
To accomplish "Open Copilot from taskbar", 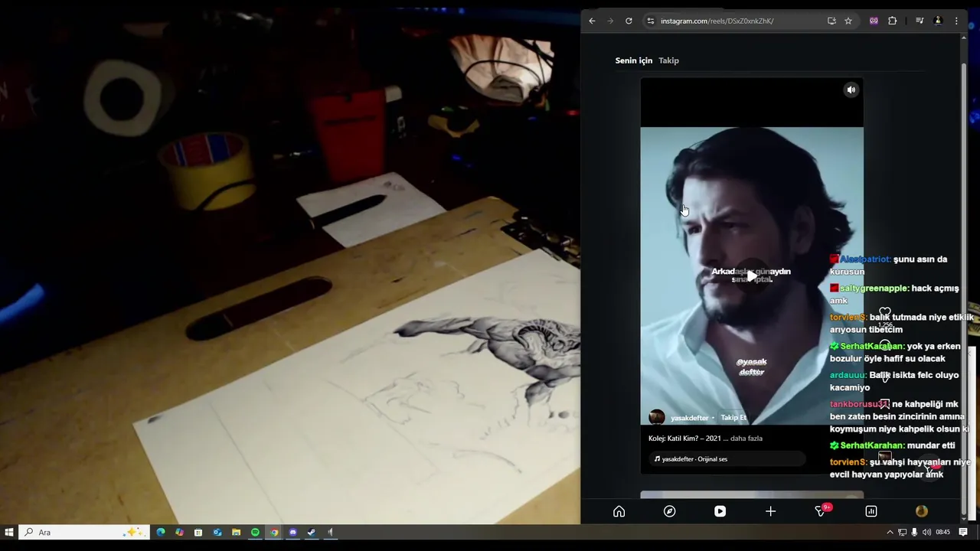I will 179,532.
